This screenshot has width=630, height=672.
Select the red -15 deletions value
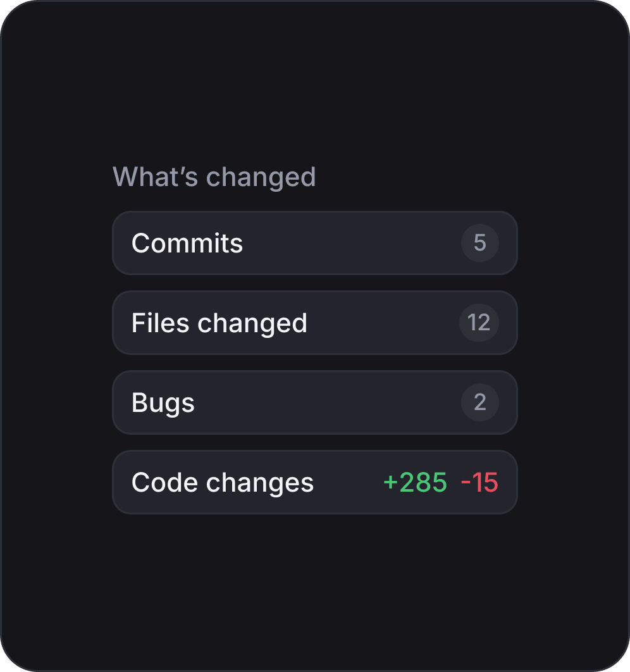click(x=479, y=482)
